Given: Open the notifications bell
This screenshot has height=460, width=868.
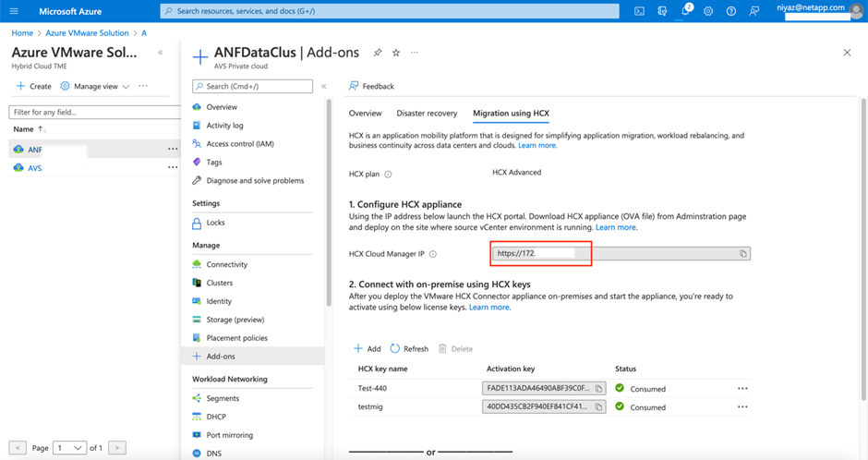Looking at the screenshot, I should pos(686,11).
